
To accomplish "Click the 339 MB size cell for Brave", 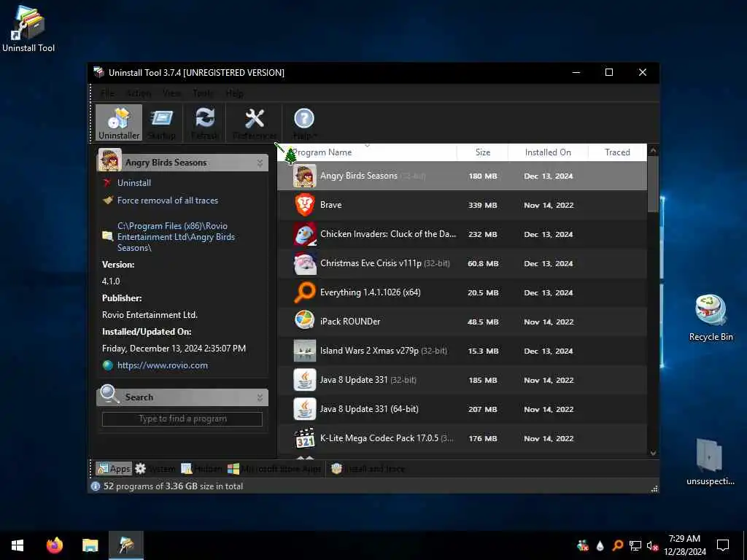I will [x=483, y=205].
